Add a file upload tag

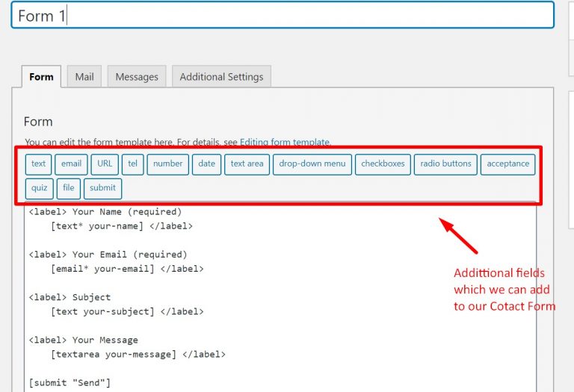69,188
